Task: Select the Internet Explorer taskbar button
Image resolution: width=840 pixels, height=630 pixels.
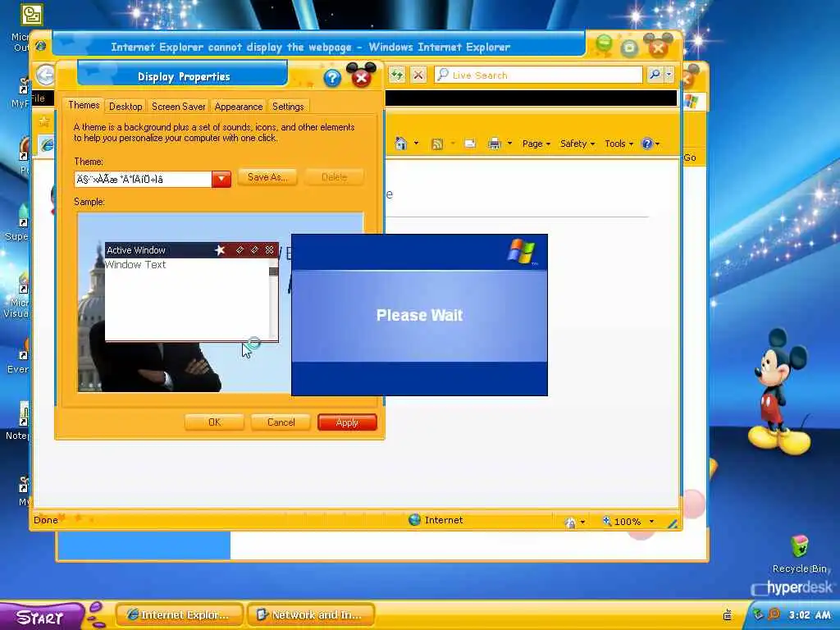Action: coord(179,615)
